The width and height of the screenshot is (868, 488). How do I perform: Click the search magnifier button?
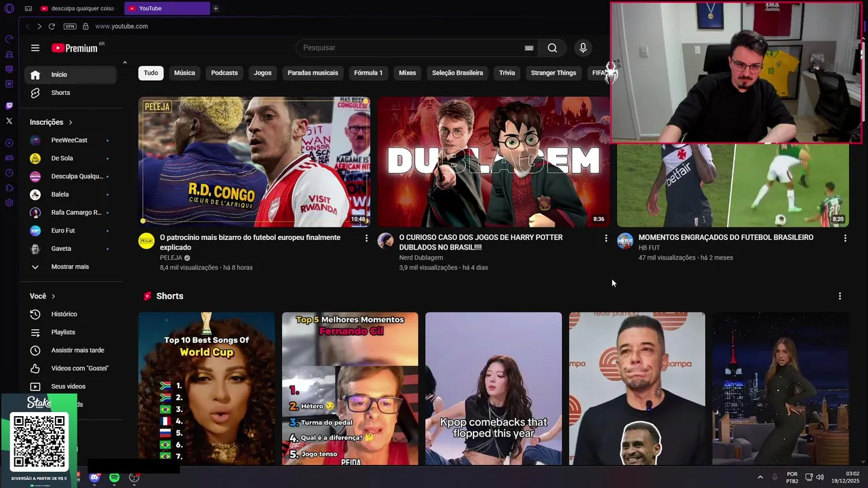pos(552,48)
